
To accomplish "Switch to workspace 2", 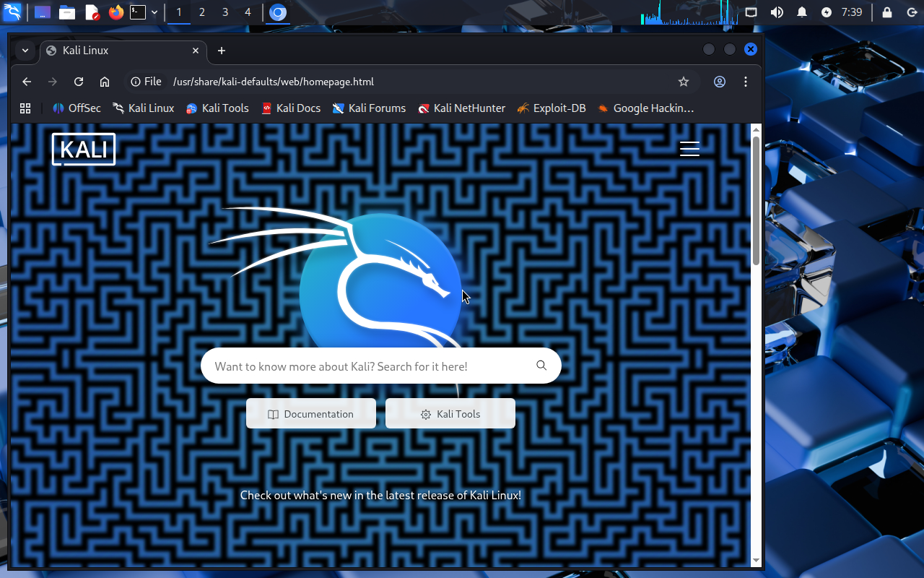I will pyautogui.click(x=201, y=12).
